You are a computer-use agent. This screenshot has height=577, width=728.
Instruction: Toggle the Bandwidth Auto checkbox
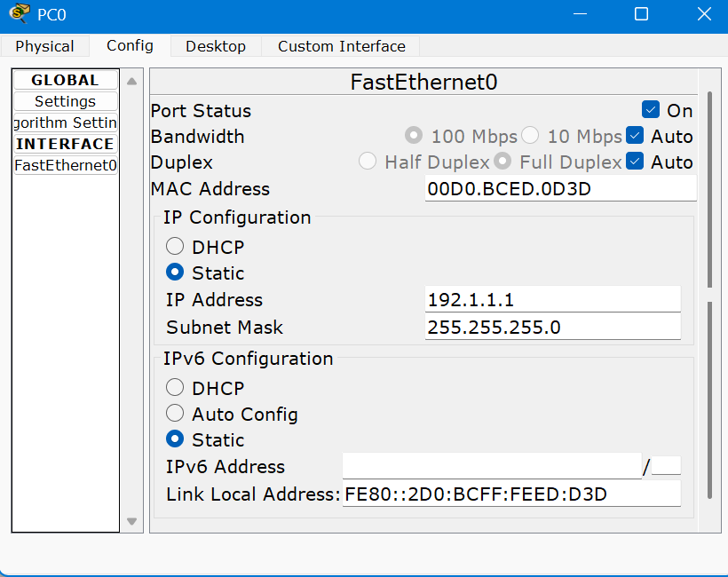(x=634, y=136)
